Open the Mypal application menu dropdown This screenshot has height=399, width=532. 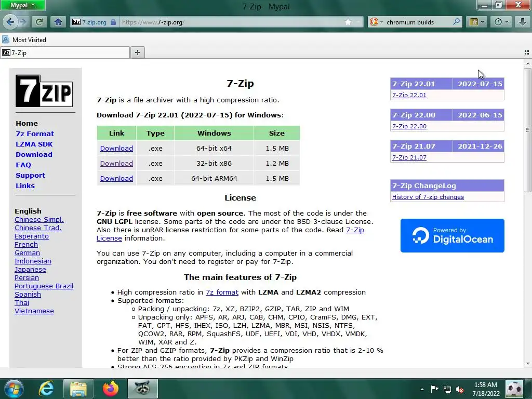click(x=22, y=5)
